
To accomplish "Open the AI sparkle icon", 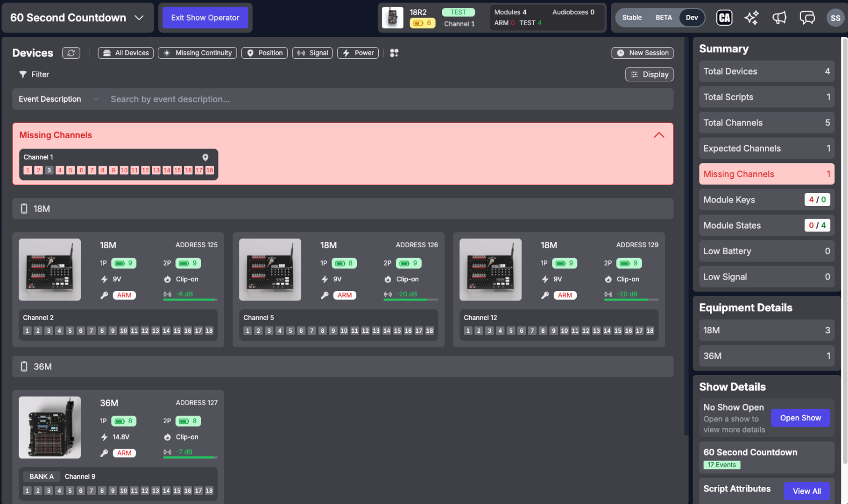I will [x=751, y=18].
